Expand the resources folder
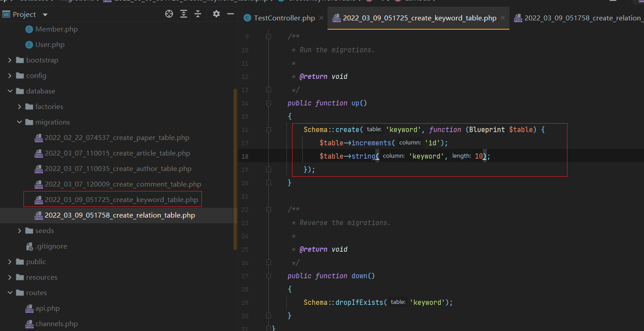Image resolution: width=644 pixels, height=331 pixels. pyautogui.click(x=10, y=277)
